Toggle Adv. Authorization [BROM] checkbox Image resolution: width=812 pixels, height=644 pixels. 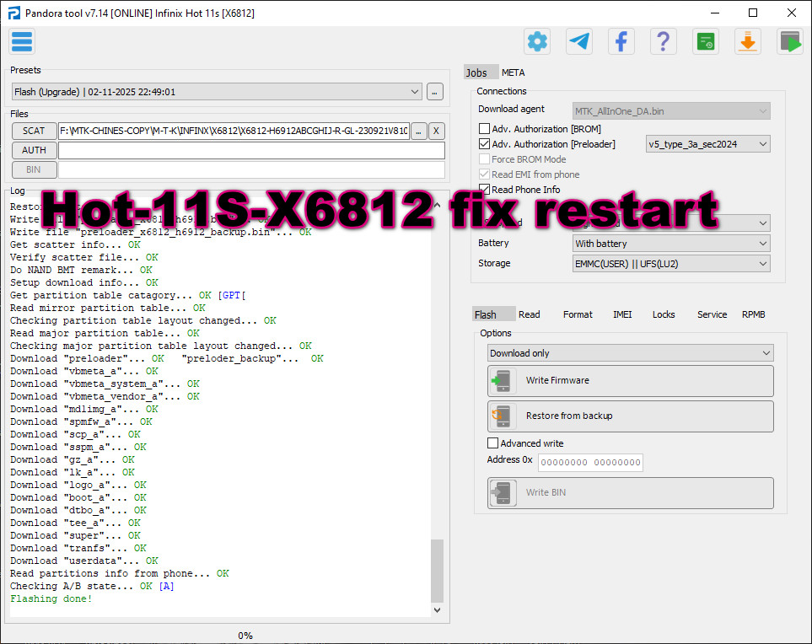coord(484,128)
